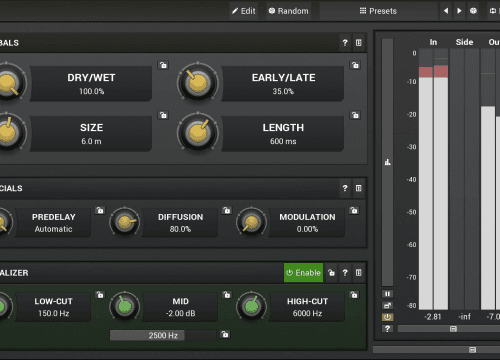Click the Edit button
The width and height of the screenshot is (500, 360).
(x=244, y=11)
